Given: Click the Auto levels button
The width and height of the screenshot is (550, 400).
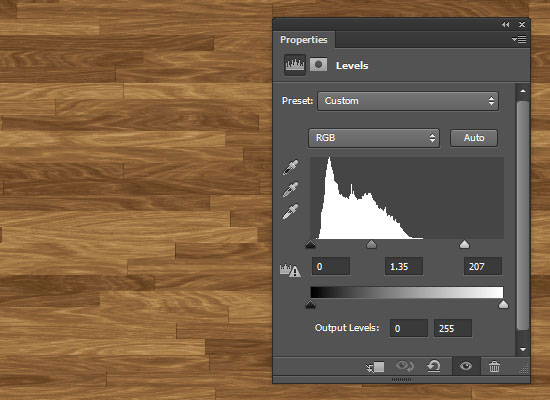Looking at the screenshot, I should pyautogui.click(x=474, y=138).
